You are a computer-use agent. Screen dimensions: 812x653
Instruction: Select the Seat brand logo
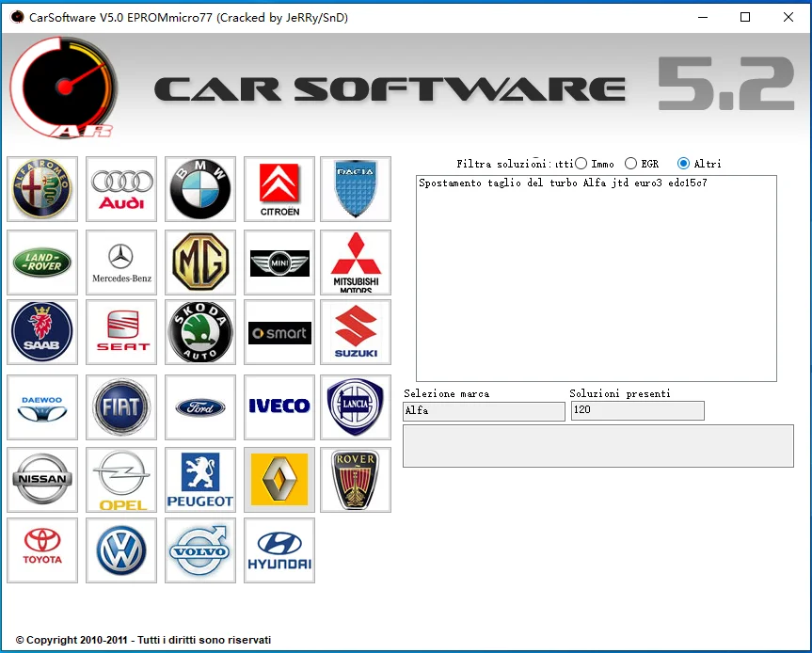[121, 332]
